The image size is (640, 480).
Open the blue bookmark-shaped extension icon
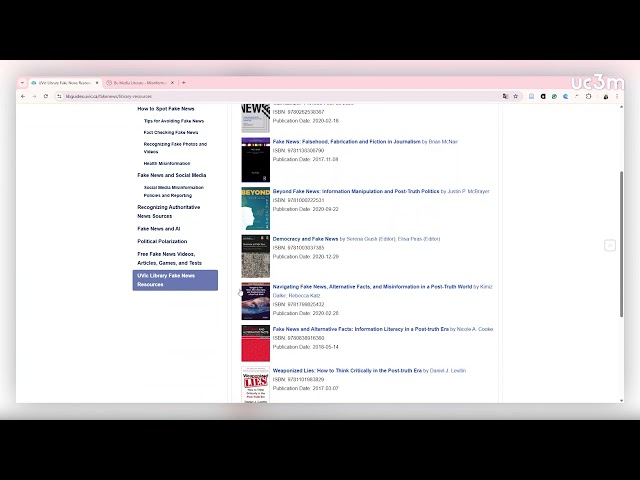(x=531, y=96)
